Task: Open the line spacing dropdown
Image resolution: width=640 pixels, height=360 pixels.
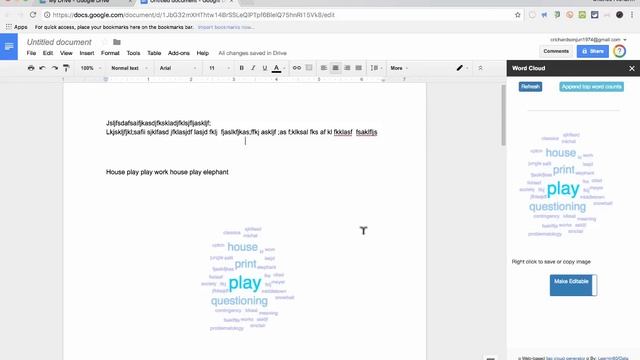Action: click(x=376, y=68)
